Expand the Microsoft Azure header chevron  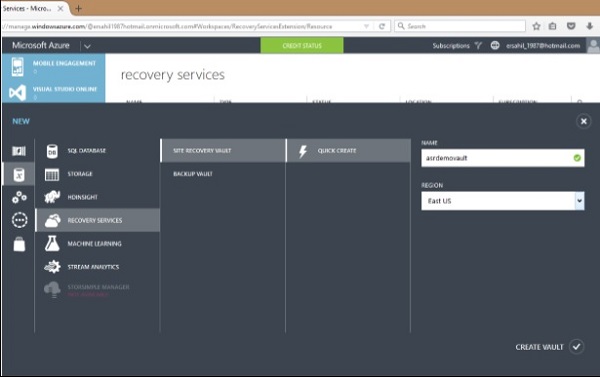pos(87,46)
